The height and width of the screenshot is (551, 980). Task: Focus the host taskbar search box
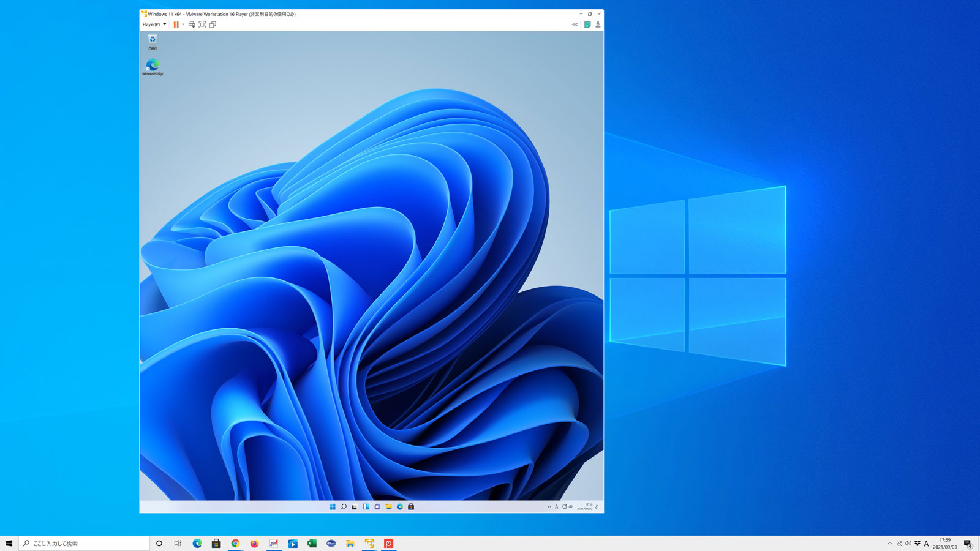(85, 543)
